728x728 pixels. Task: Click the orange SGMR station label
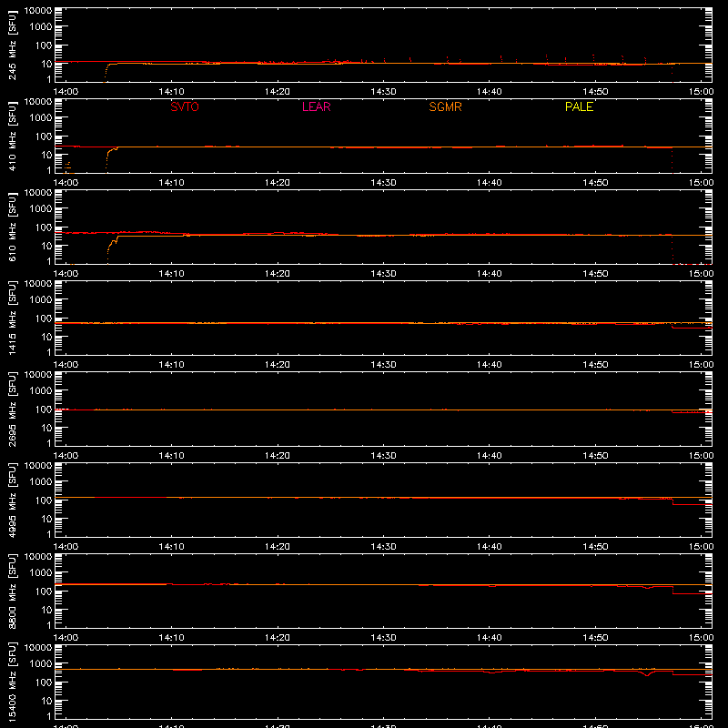point(445,106)
